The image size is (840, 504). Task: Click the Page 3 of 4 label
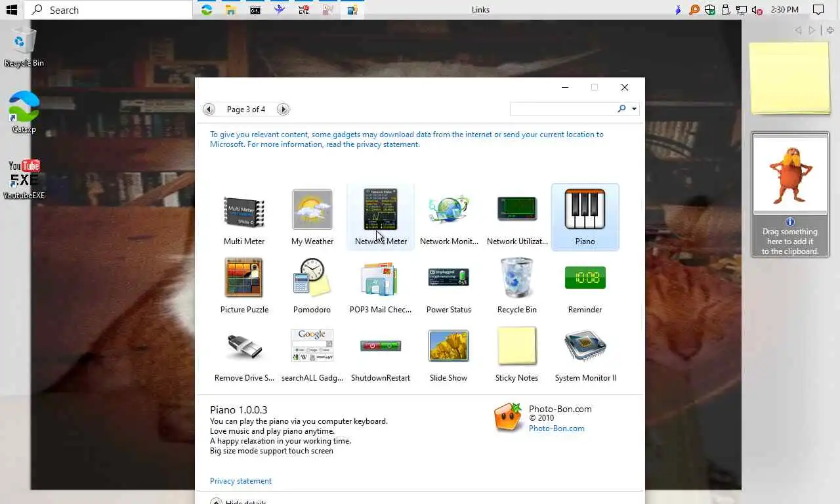[246, 109]
